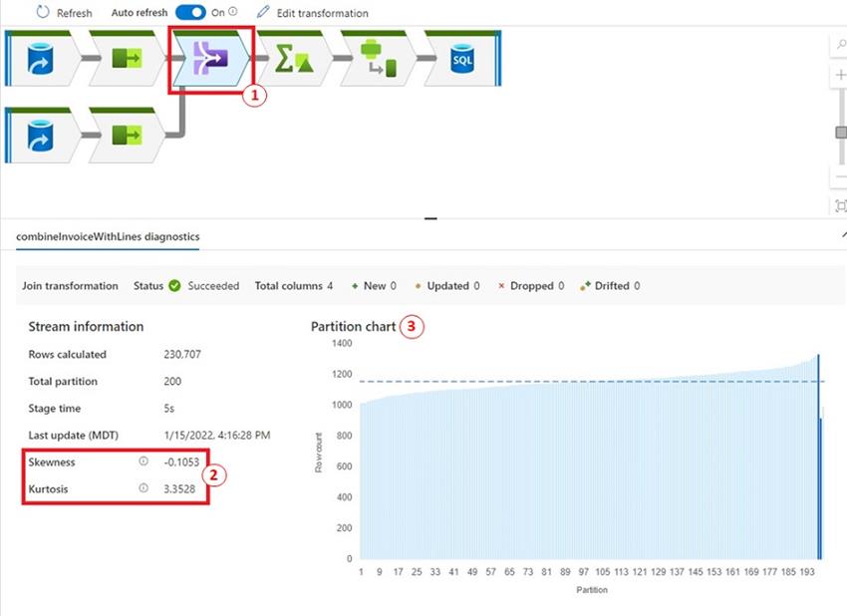This screenshot has height=616, width=847.
Task: Zoom in with the plus icon
Action: pyautogui.click(x=840, y=73)
